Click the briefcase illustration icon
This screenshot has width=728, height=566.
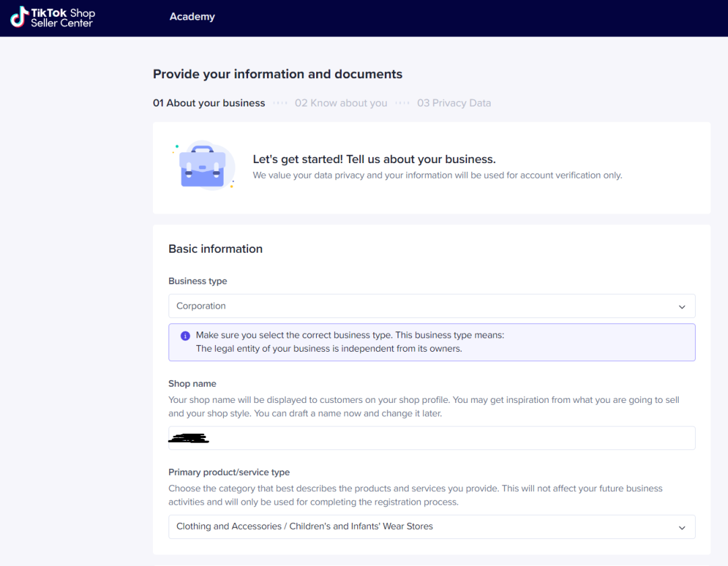[202, 166]
